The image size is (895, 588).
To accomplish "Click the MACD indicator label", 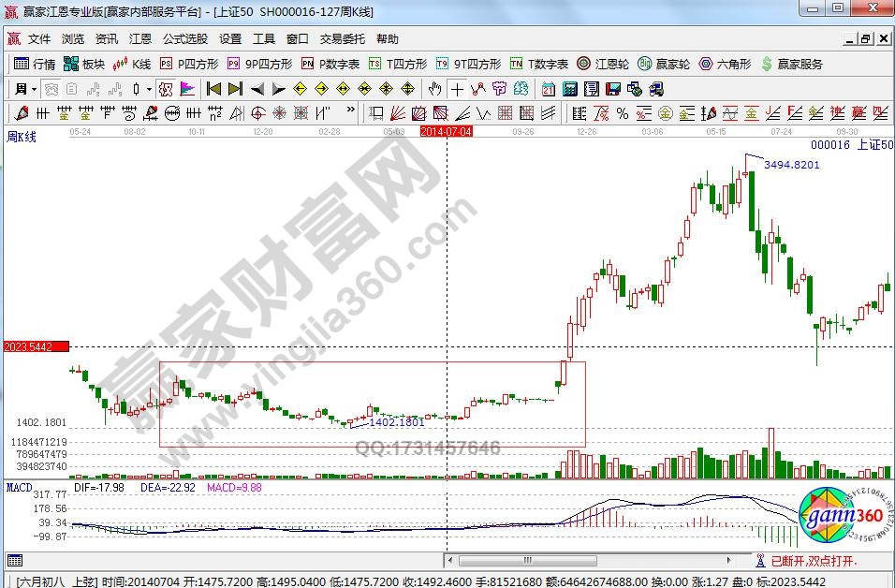I will (19, 487).
